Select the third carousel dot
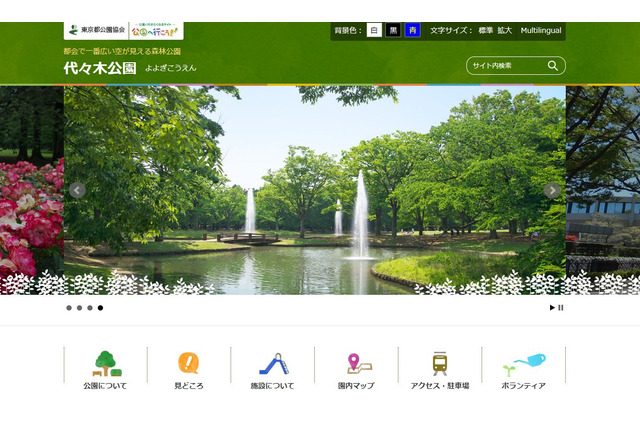Viewport: 640px width, 426px height. pyautogui.click(x=90, y=308)
